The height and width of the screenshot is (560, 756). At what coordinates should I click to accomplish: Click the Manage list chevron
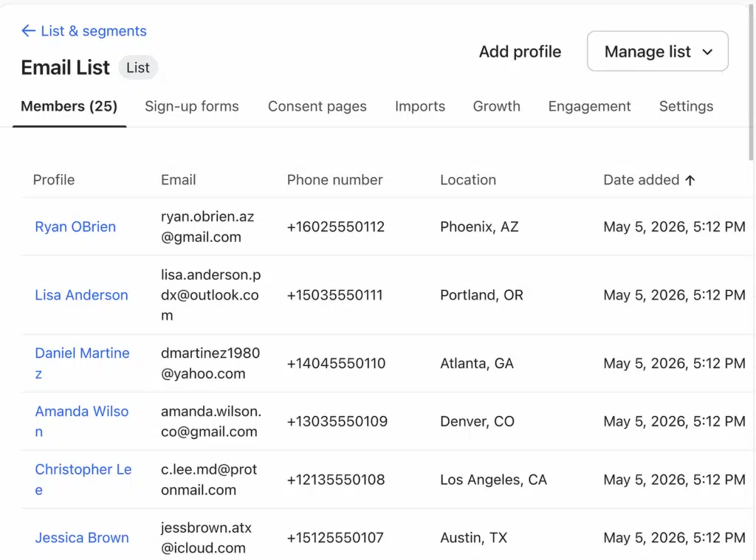coord(707,52)
